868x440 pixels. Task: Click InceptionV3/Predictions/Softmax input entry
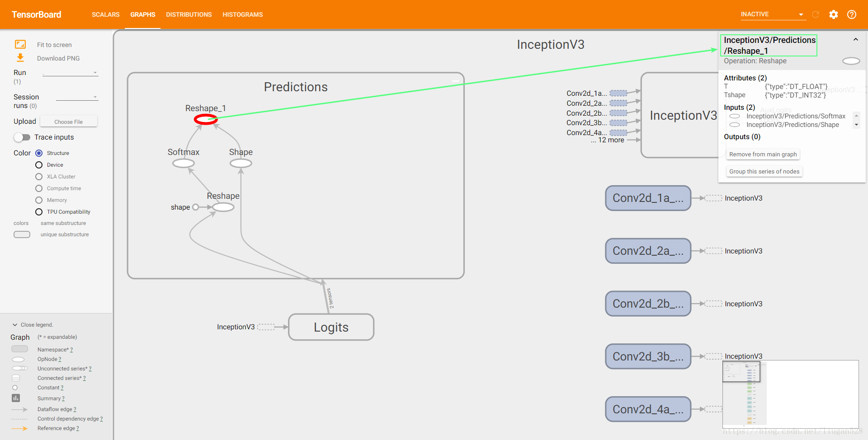796,116
